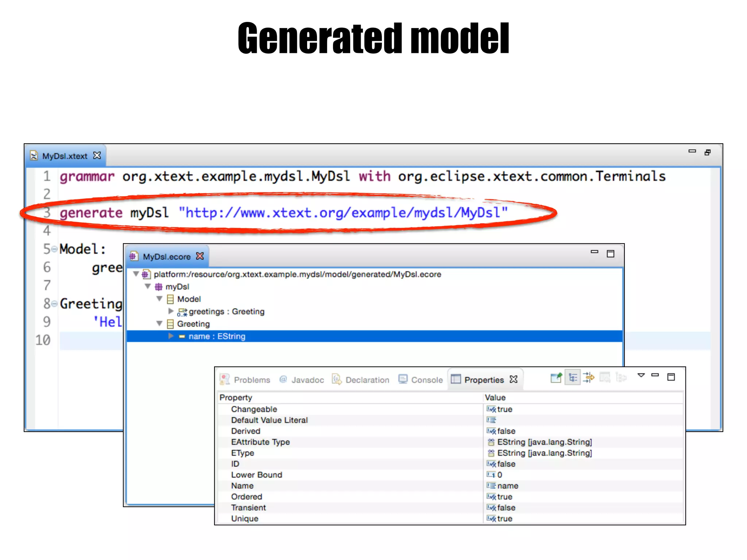Toggle Show Advanced Properties arrow icon
Image resolution: width=747 pixels, height=560 pixels.
pos(588,378)
